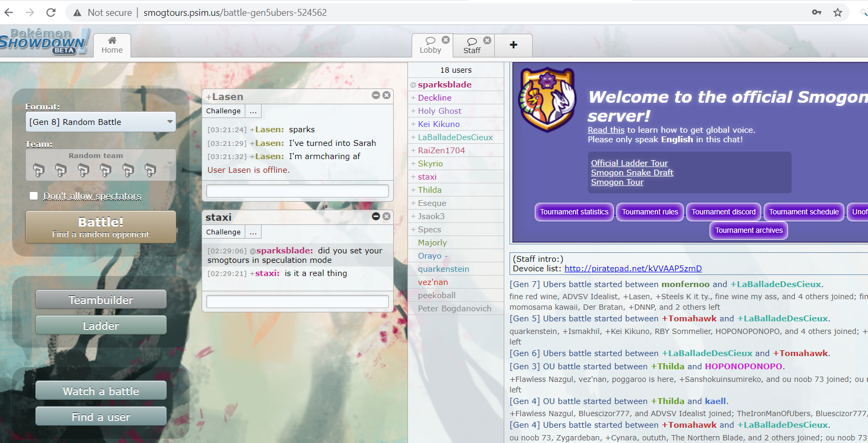Select user peekoball in the user list
This screenshot has width=868, height=443.
click(456, 295)
